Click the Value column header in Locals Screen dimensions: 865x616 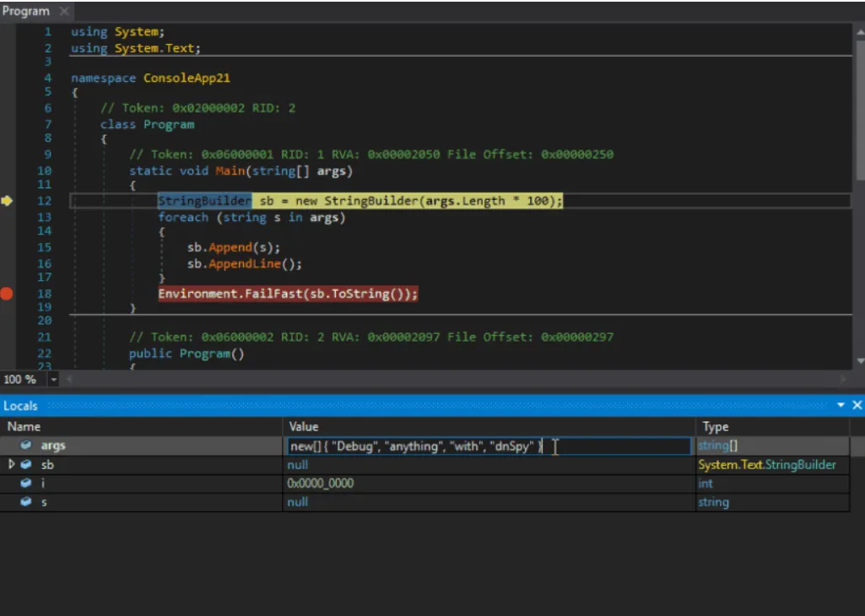(x=304, y=427)
